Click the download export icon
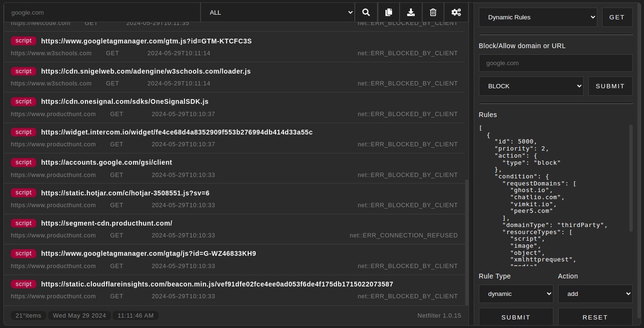 click(x=411, y=12)
